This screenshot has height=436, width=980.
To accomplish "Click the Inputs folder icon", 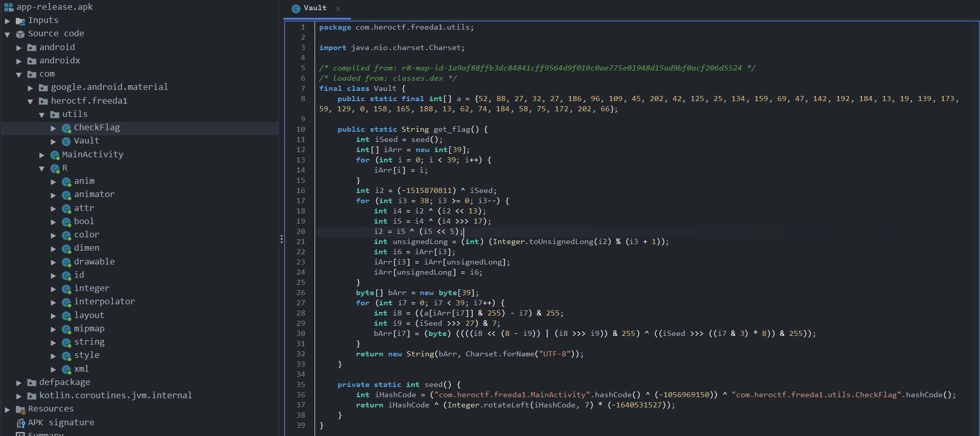I will click(20, 21).
